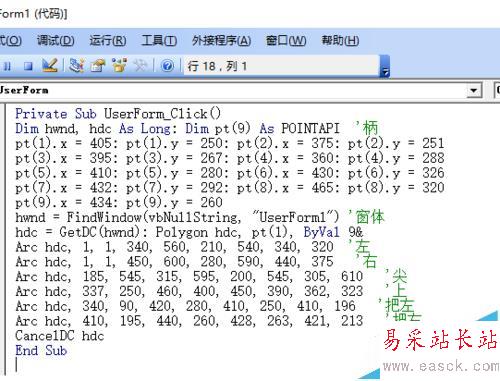Open Project Explorer from toolbar
The width and height of the screenshot is (500, 381).
pyautogui.click(x=76, y=65)
